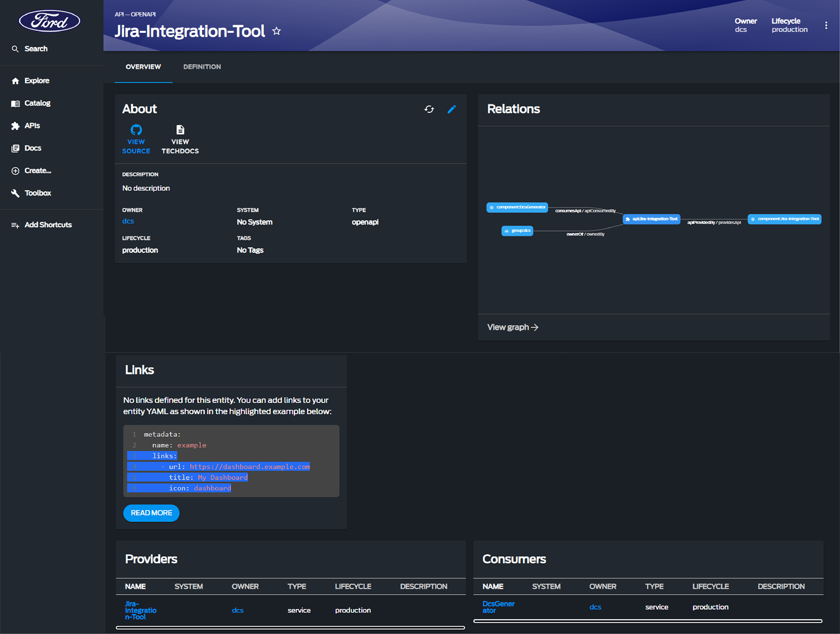Screen dimensions: 840x634
Task: Sort Providers table by TYPE column
Action: 297,586
